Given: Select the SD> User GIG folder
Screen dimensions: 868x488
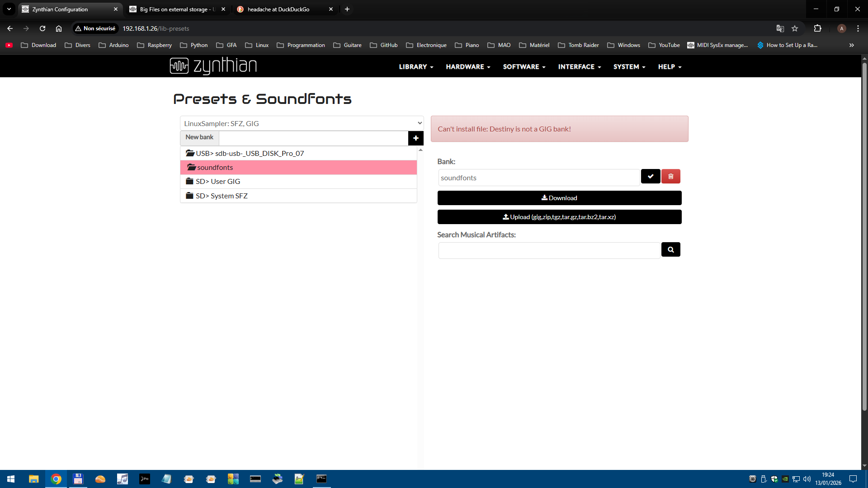Looking at the screenshot, I should tap(217, 182).
